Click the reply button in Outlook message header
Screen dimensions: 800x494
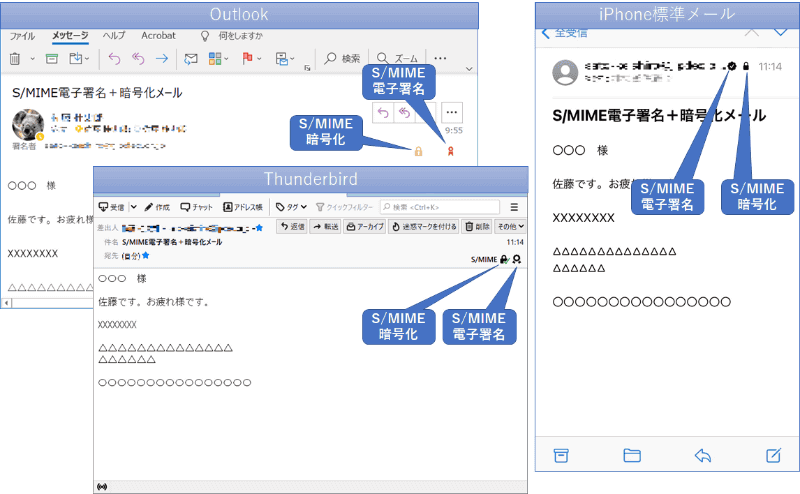point(383,113)
